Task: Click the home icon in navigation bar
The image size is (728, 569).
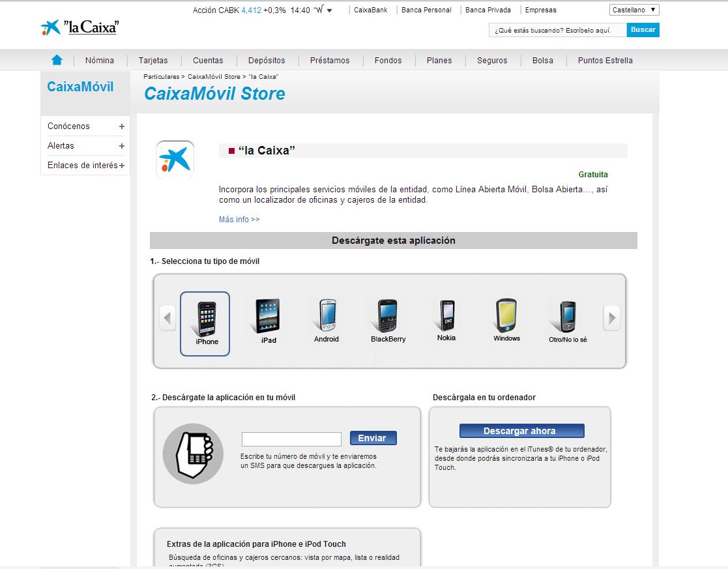Action: coord(57,60)
